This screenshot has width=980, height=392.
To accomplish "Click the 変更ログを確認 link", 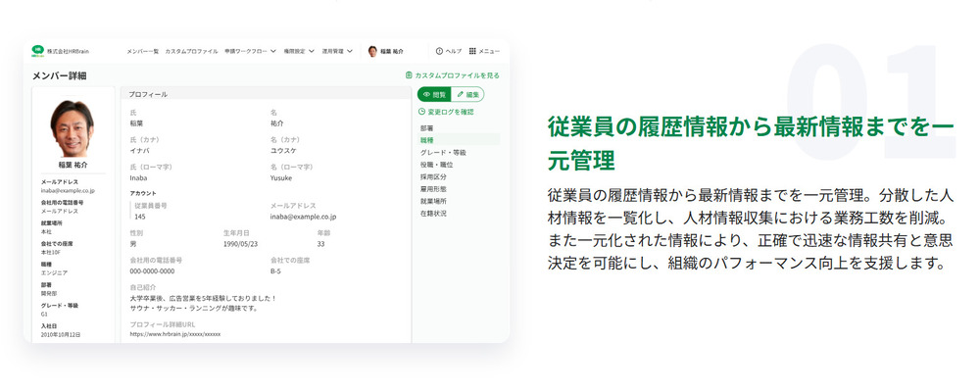I will (446, 112).
